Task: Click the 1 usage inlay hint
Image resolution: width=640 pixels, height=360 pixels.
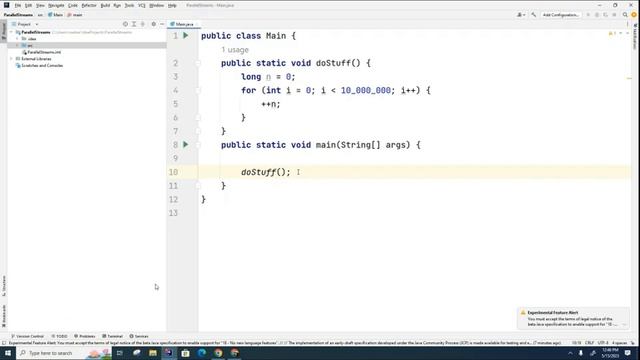Action: [x=235, y=50]
